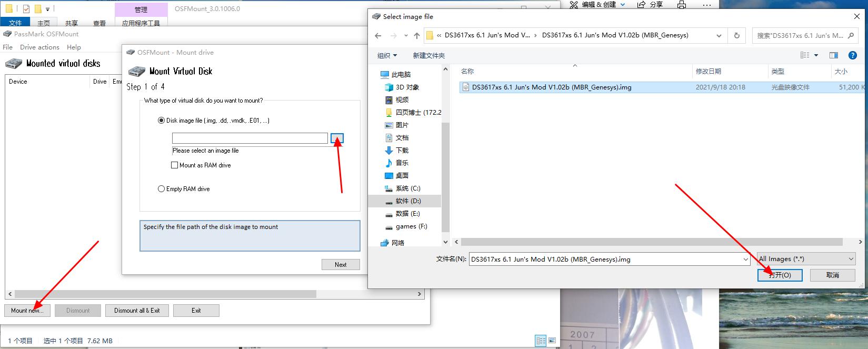Click the printer icon in photo viewer
The height and width of the screenshot is (349, 868).
pos(682,5)
